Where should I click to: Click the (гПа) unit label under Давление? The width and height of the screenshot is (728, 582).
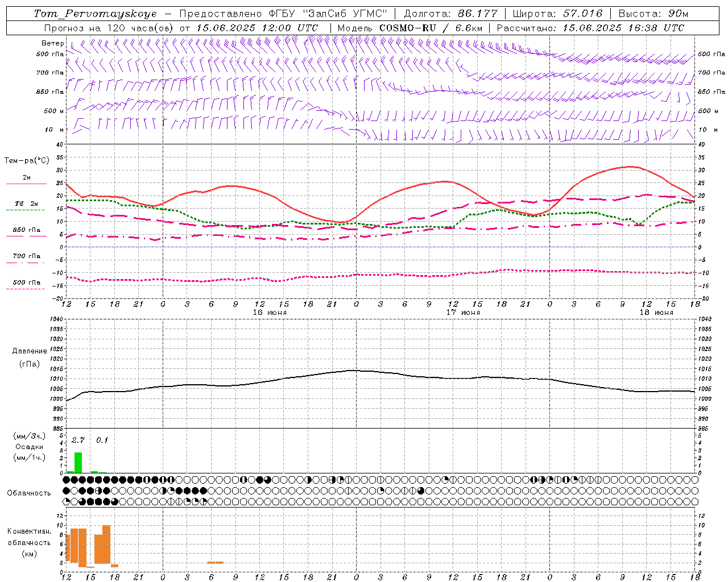pos(30,364)
